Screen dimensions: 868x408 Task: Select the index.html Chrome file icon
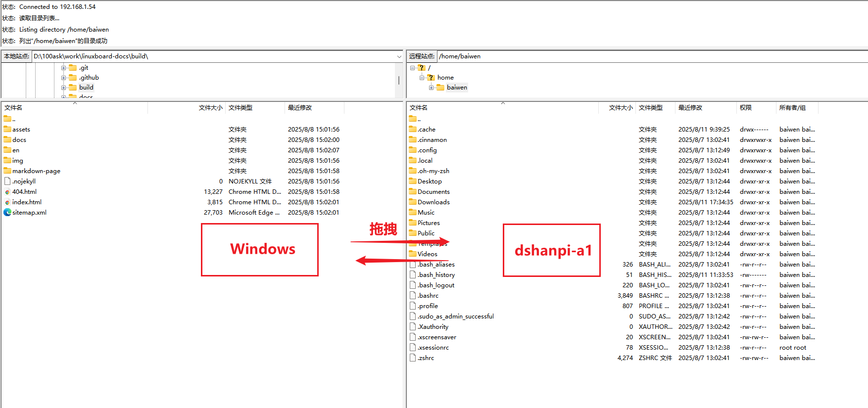pos(7,202)
